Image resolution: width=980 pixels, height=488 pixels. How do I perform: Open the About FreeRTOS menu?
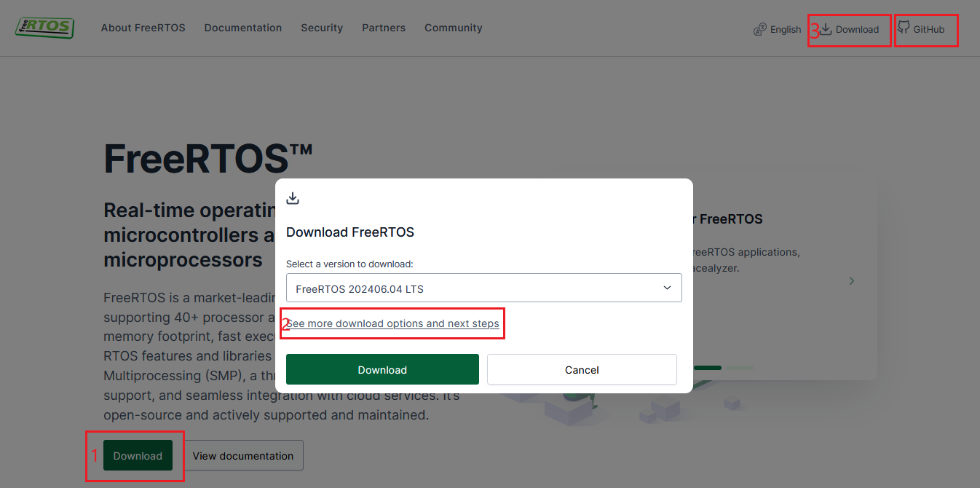coord(143,28)
